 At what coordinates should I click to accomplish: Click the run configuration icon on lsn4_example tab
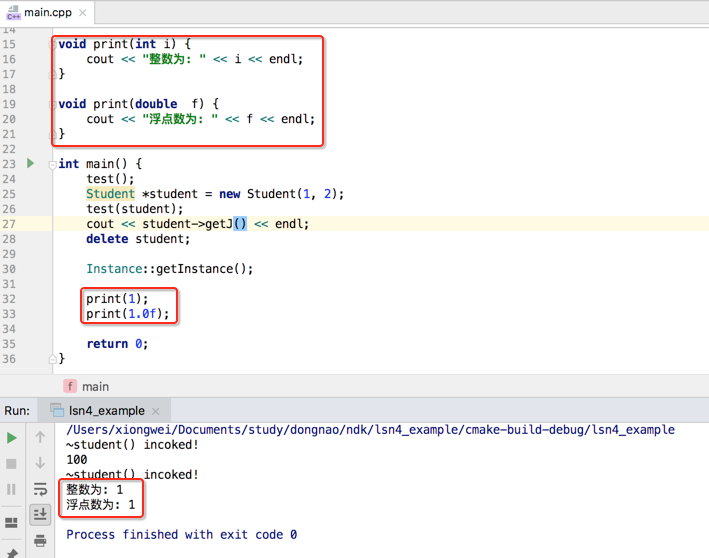click(57, 410)
